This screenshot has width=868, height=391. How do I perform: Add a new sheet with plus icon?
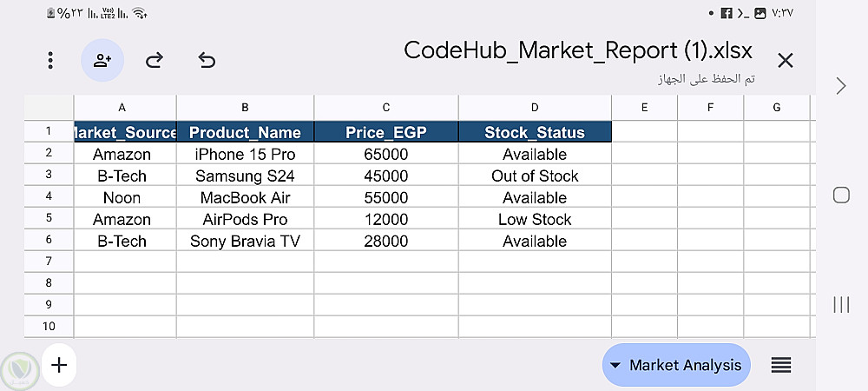[59, 365]
